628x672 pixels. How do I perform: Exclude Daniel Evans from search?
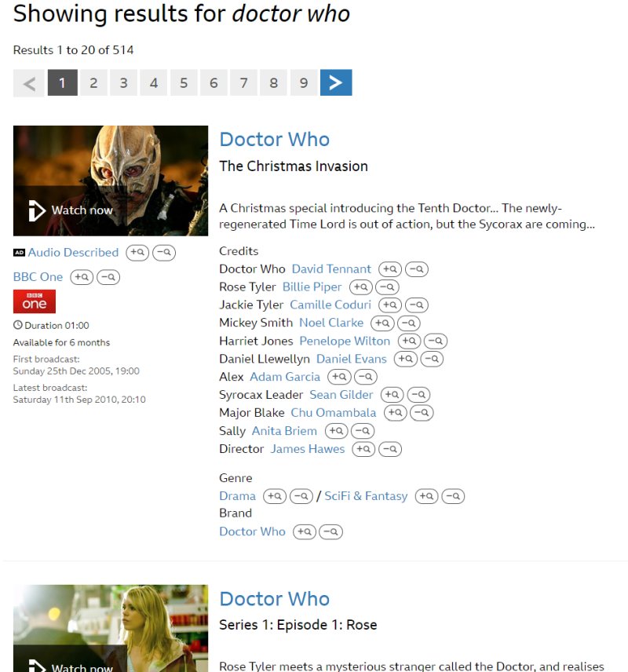[x=432, y=359]
